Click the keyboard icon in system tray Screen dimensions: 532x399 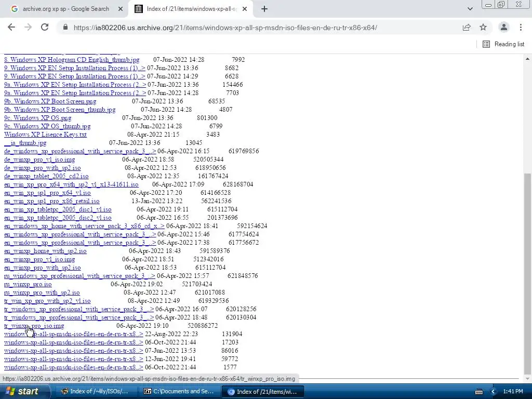click(x=478, y=392)
